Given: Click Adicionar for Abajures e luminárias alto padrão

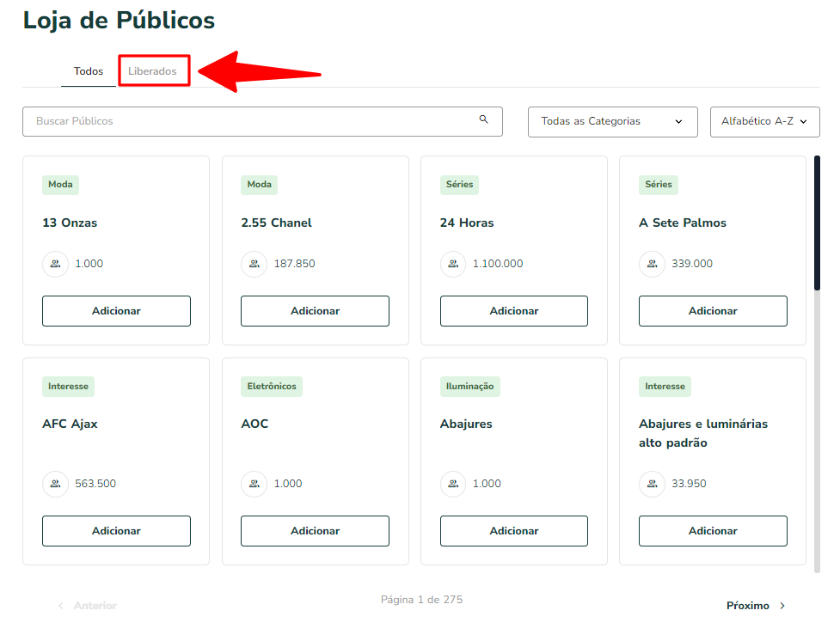Looking at the screenshot, I should click(713, 531).
